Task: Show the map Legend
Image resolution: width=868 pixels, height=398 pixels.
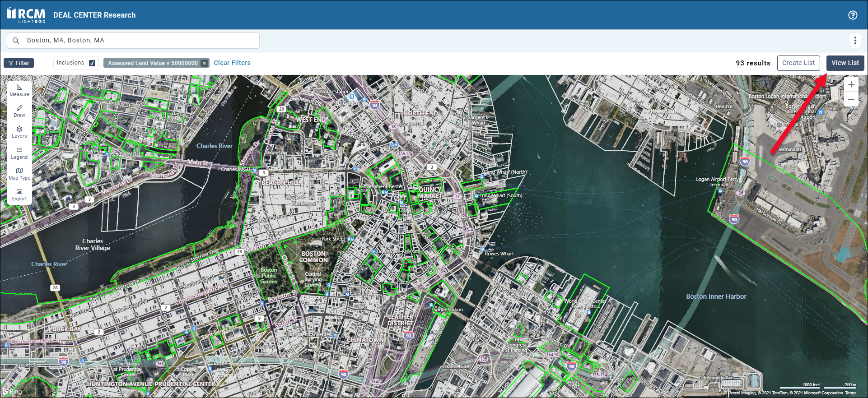Action: click(19, 153)
